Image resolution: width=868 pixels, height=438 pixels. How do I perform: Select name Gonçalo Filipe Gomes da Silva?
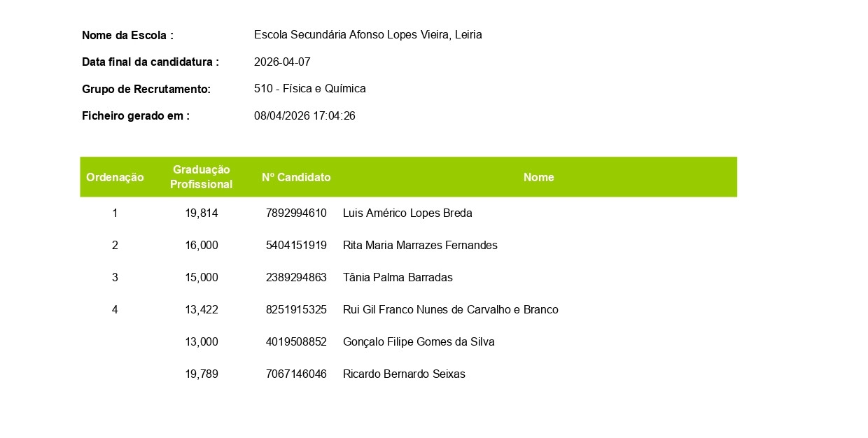point(419,342)
